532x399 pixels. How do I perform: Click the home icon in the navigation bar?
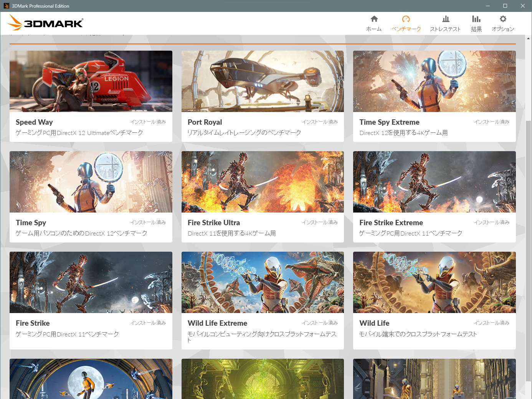374,19
